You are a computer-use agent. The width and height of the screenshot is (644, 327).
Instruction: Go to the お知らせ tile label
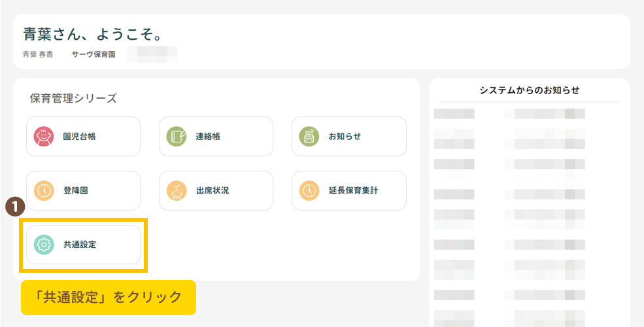click(x=345, y=137)
